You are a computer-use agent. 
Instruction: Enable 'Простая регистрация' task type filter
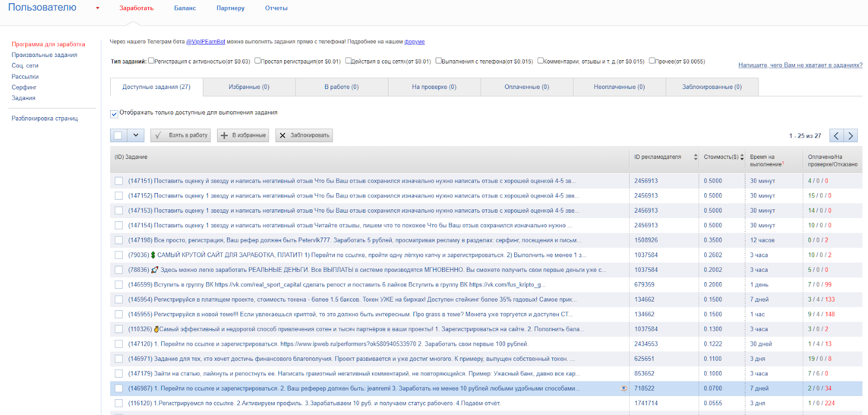258,61
